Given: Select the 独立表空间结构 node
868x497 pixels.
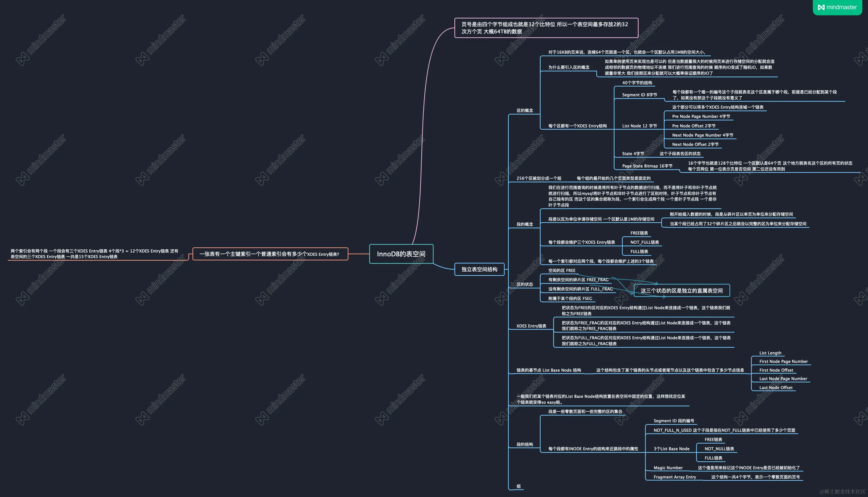Looking at the screenshot, I should pos(479,269).
